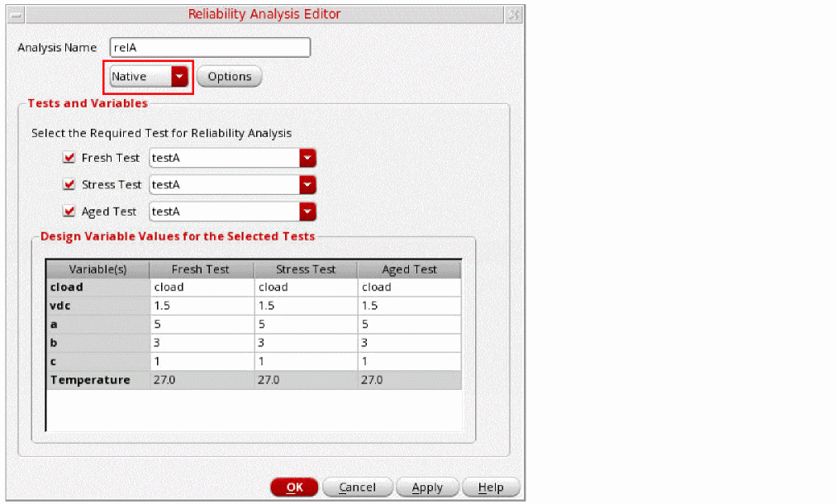Select the Temperature row label
This screenshot has width=837, height=504.
point(97,380)
